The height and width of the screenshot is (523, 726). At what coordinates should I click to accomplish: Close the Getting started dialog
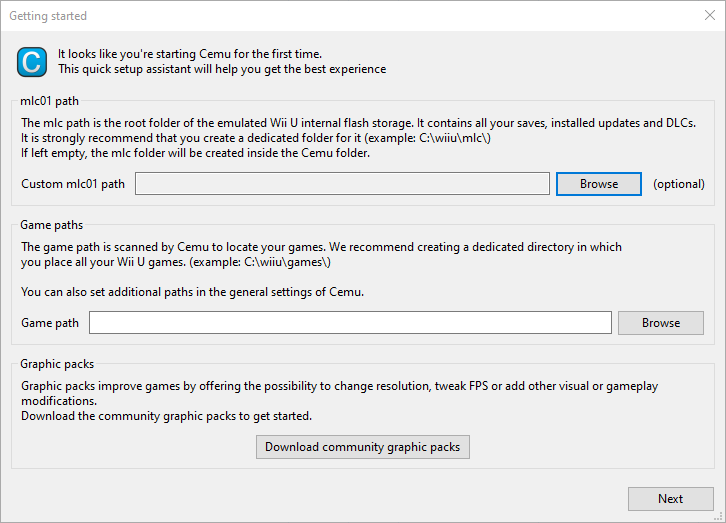pos(709,15)
